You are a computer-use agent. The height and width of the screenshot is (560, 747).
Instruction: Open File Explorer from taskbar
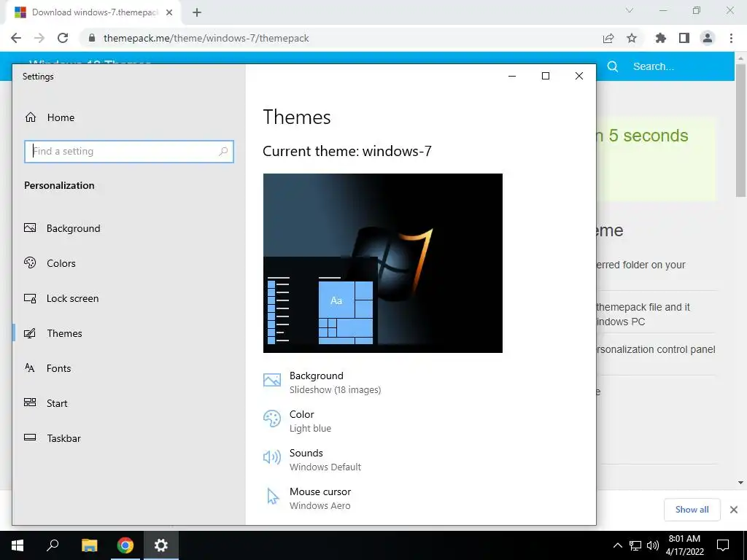pos(89,545)
